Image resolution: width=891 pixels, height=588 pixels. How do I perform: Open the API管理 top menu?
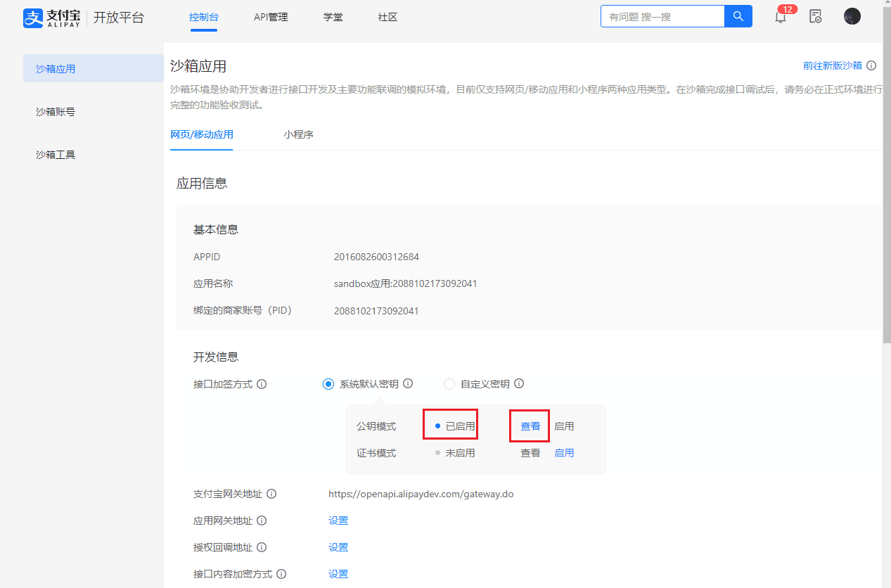point(271,17)
